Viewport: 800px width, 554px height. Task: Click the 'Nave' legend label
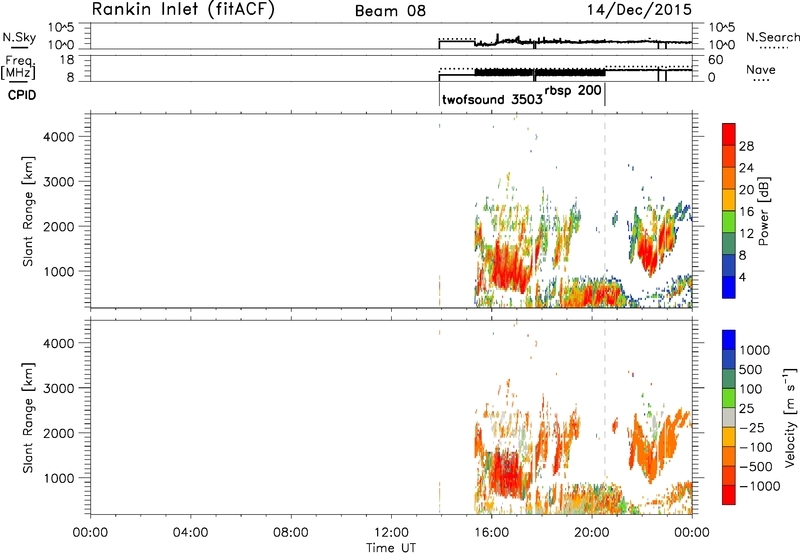pos(761,69)
